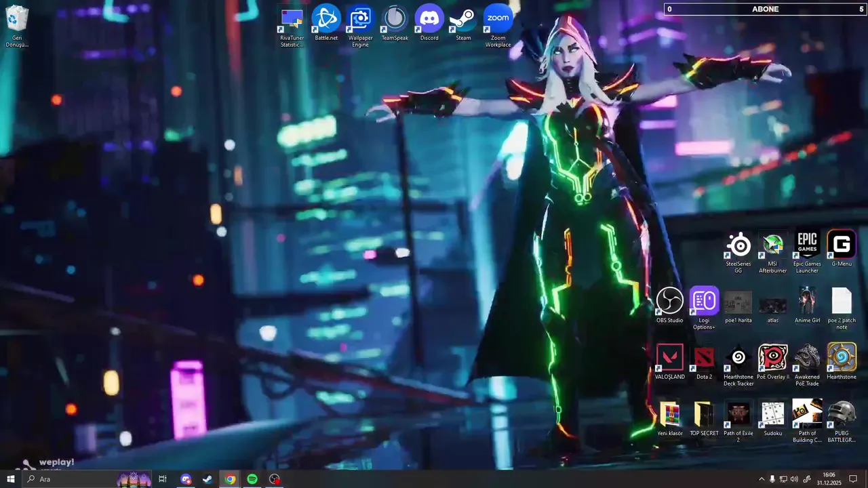Screen dimensions: 868x488
Task: Select Hearthstone Deck Tracker icon
Action: pyautogui.click(x=738, y=365)
